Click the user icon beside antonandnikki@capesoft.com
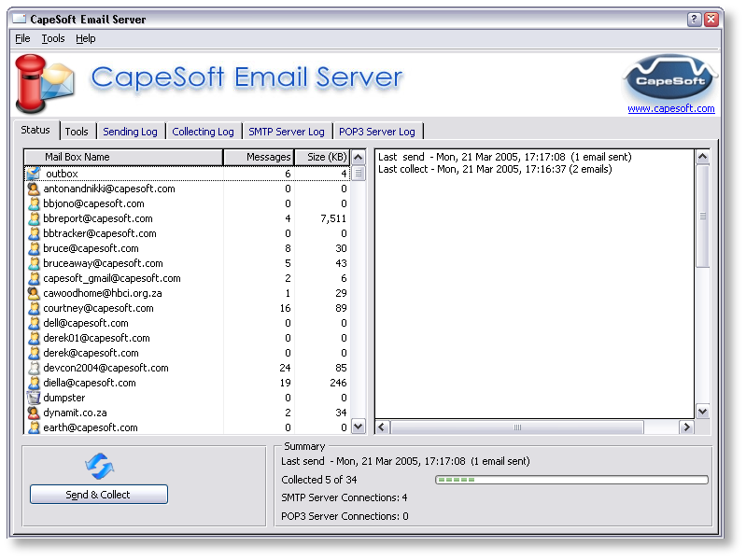The image size is (746, 560). click(34, 189)
